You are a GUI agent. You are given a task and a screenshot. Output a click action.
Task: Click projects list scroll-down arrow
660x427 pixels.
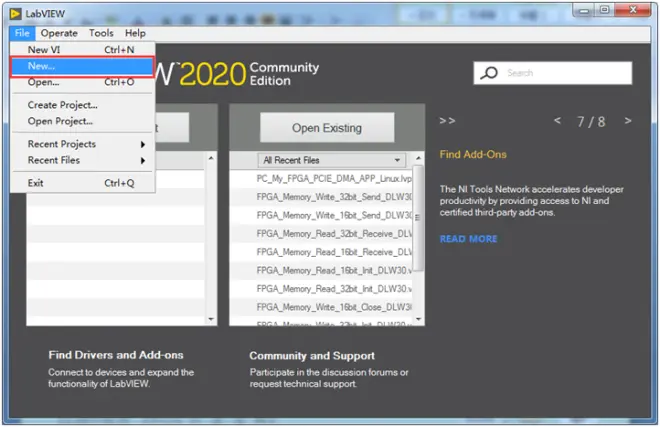[x=211, y=319]
